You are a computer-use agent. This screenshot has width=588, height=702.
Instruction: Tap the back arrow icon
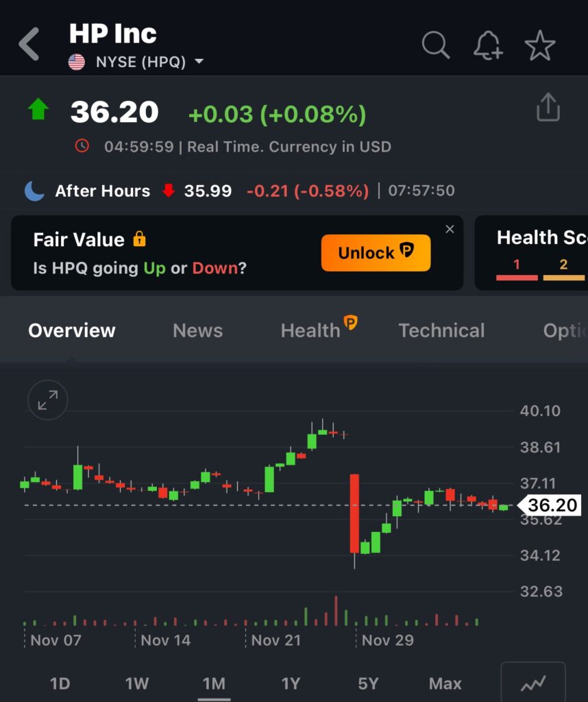click(29, 45)
